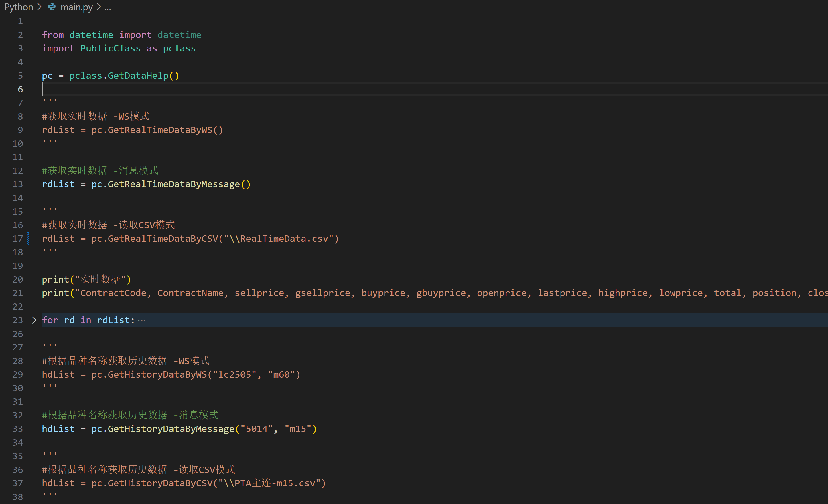Click the PublicClass import name
Screen dimensions: 828x504
pos(110,48)
